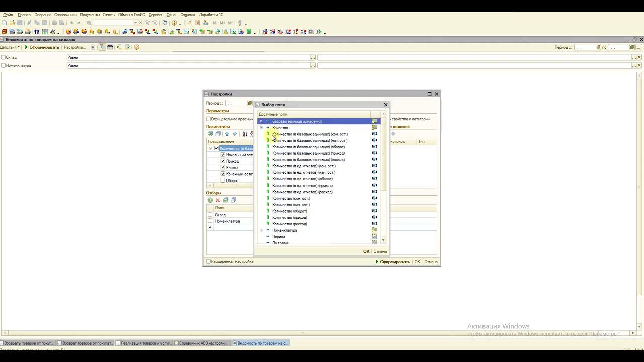The height and width of the screenshot is (362, 644).
Task: Delete filter using red X icon
Action: pyautogui.click(x=218, y=200)
